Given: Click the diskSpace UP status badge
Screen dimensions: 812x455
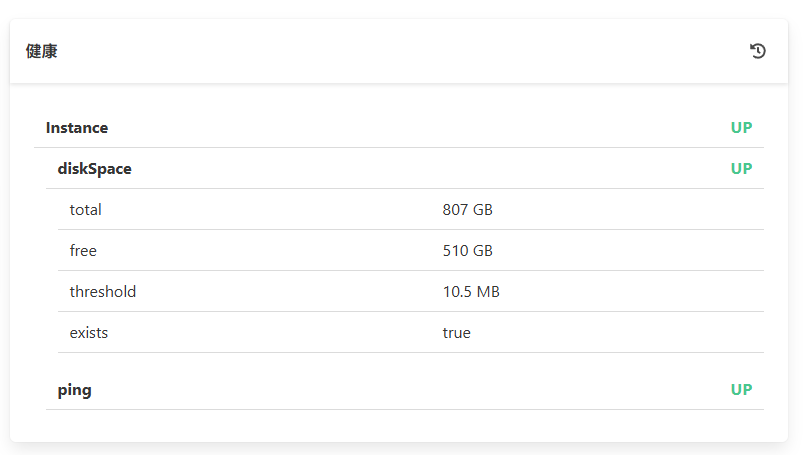Looking at the screenshot, I should pyautogui.click(x=741, y=169).
